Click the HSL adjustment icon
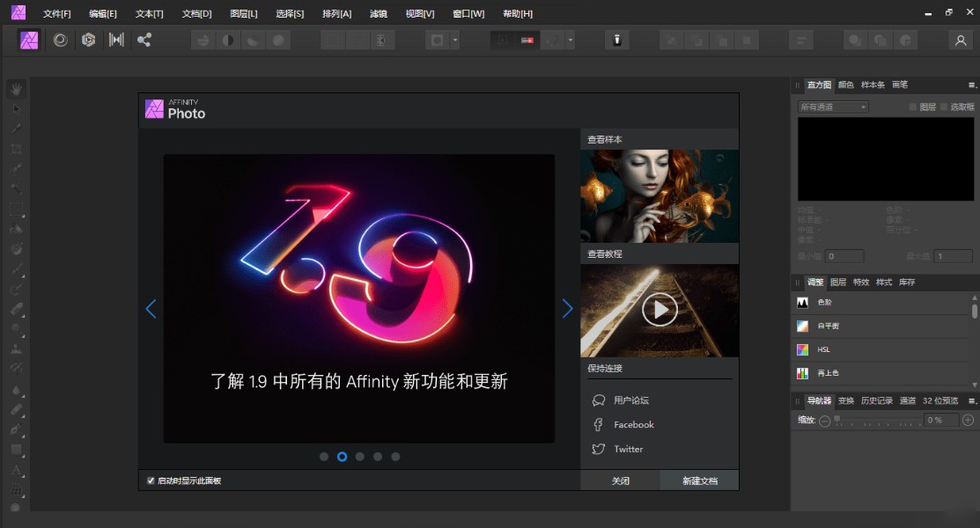The image size is (980, 528). (802, 350)
